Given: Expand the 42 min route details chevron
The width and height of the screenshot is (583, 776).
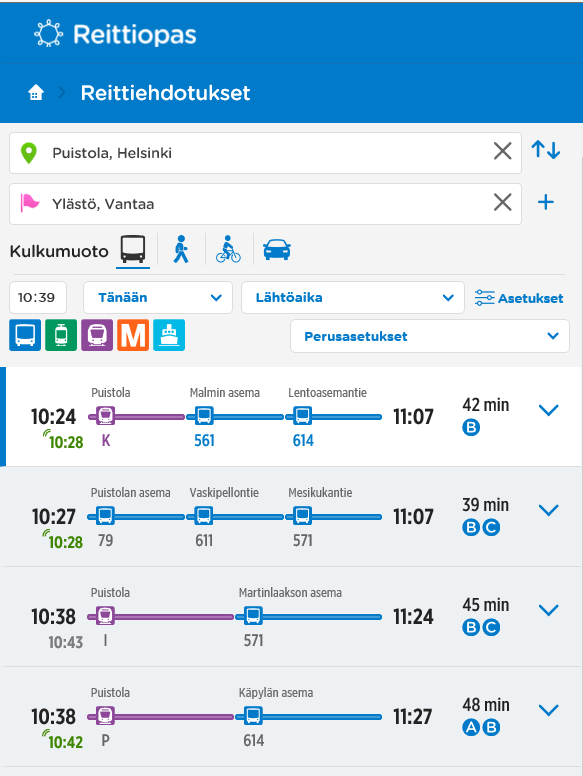Looking at the screenshot, I should [548, 410].
